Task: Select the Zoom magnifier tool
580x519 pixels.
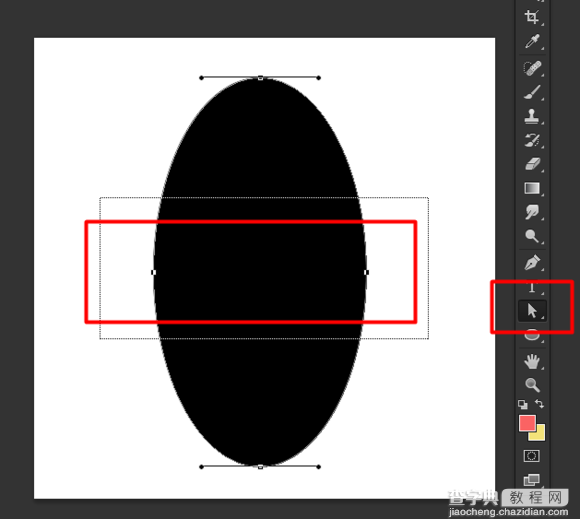Action: click(x=532, y=385)
